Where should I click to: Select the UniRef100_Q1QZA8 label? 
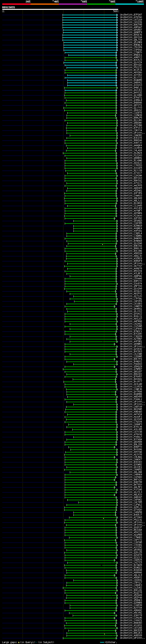pyautogui.click(x=131, y=244)
